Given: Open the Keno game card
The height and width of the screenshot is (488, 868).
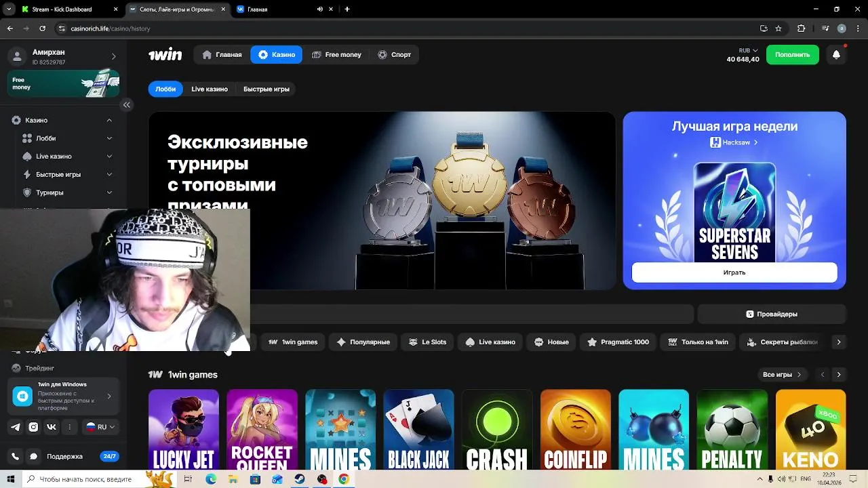Looking at the screenshot, I should [x=811, y=430].
